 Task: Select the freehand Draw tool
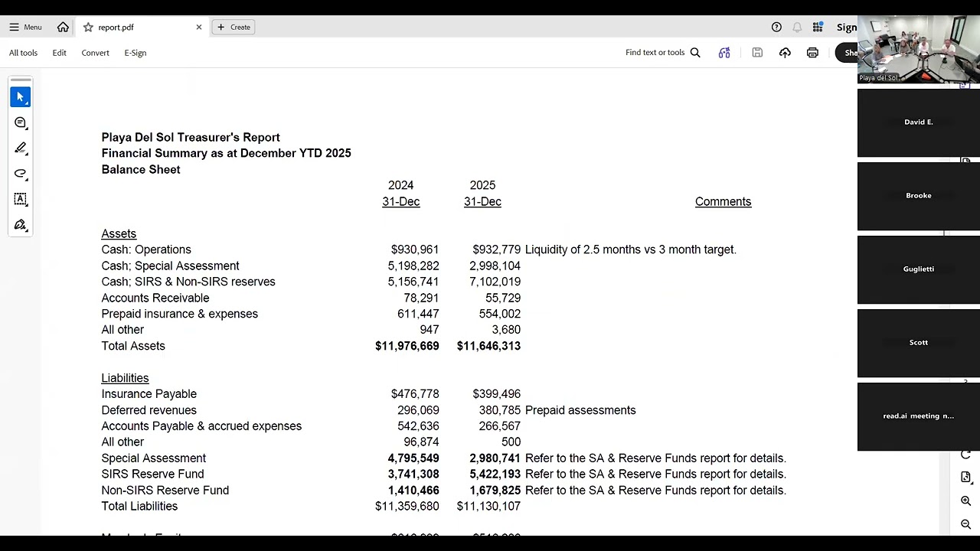click(x=21, y=174)
